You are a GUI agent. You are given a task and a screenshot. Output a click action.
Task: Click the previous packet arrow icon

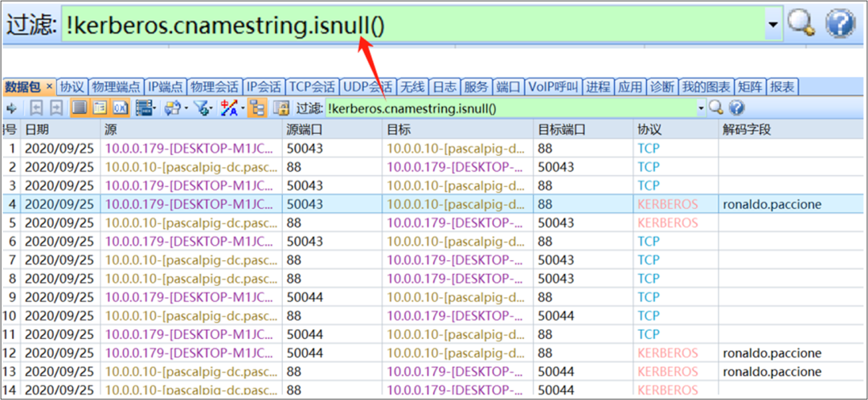[x=36, y=108]
